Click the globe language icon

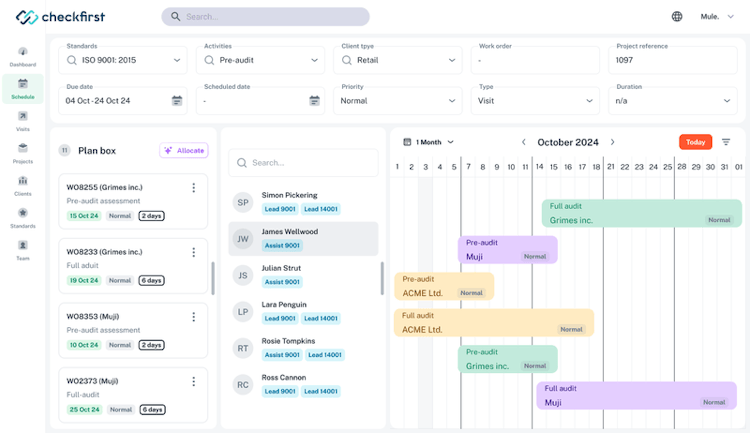point(677,16)
